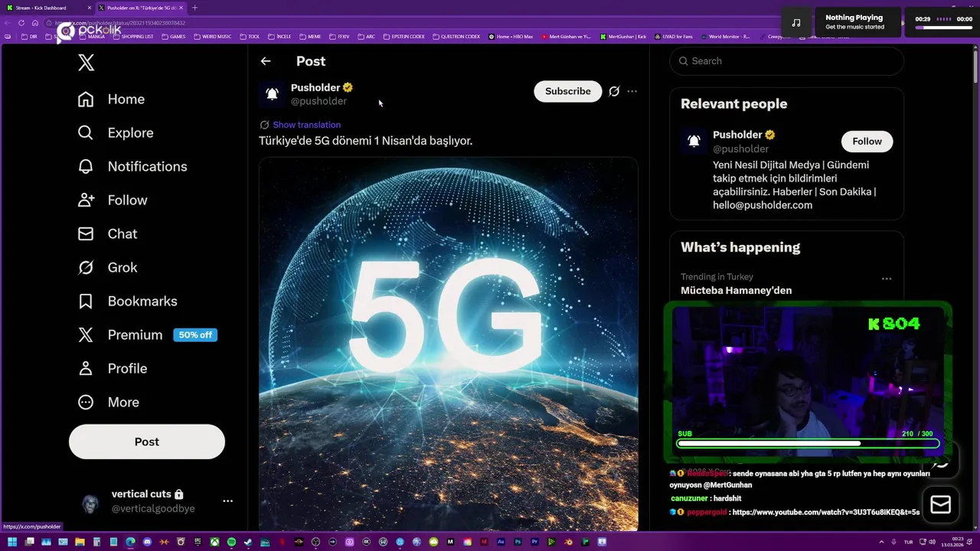Open File Explorer from the taskbar

coord(80,543)
